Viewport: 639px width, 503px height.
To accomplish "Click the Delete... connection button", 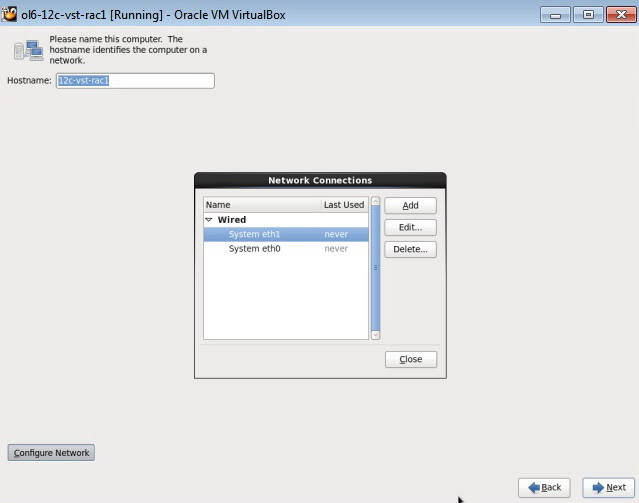I will pyautogui.click(x=410, y=249).
